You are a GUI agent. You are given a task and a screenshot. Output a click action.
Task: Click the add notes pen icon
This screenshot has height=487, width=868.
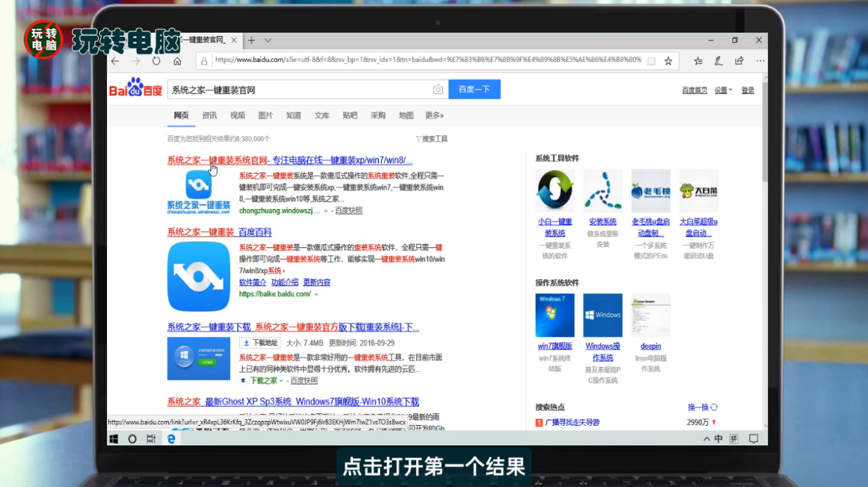tap(719, 61)
